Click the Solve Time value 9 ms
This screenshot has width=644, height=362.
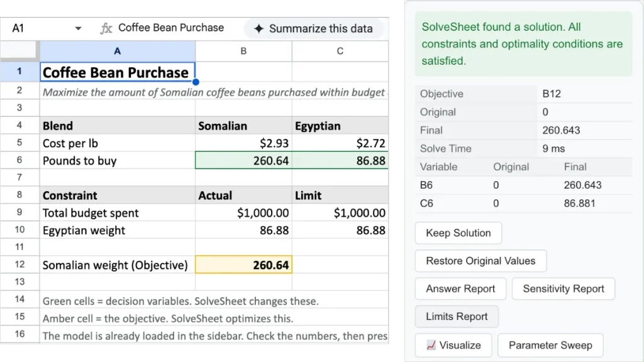coord(553,148)
